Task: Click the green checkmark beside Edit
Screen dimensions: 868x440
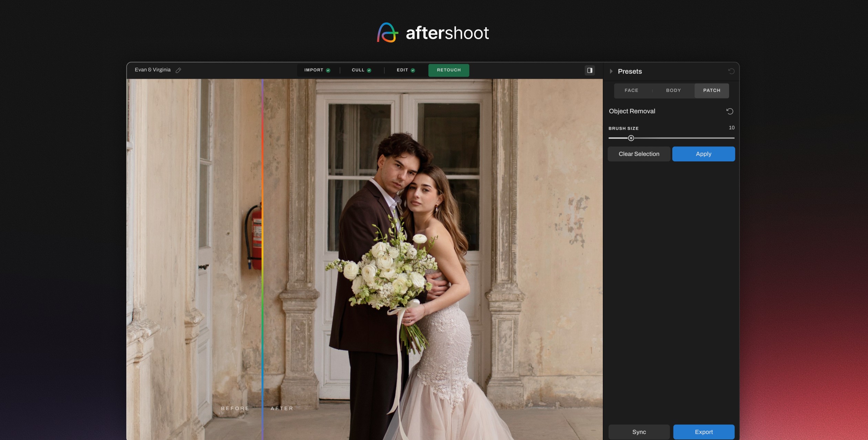Action: tap(413, 70)
